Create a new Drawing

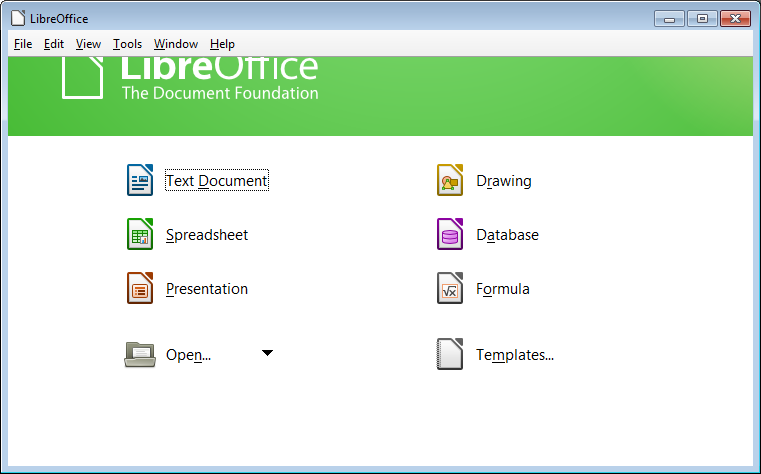[504, 181]
